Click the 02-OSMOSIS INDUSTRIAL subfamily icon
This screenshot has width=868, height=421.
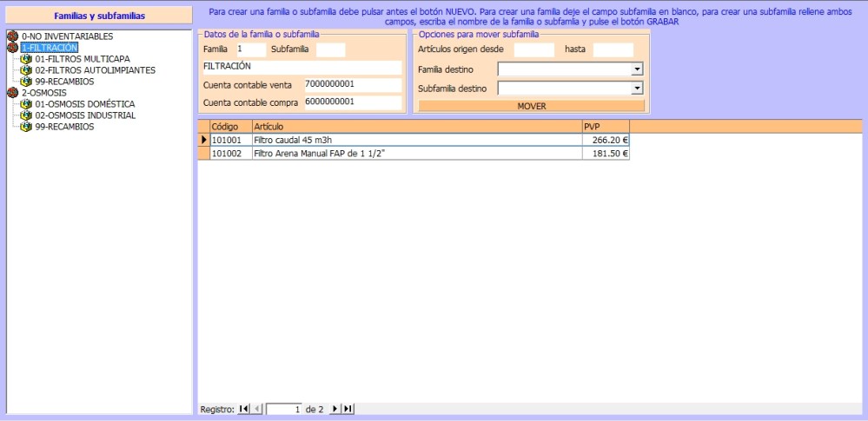[26, 115]
